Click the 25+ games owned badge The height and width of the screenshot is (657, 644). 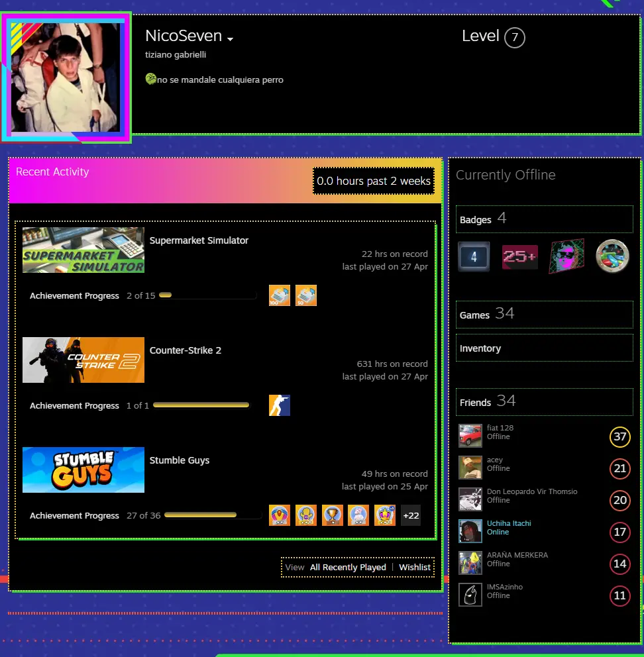click(520, 256)
